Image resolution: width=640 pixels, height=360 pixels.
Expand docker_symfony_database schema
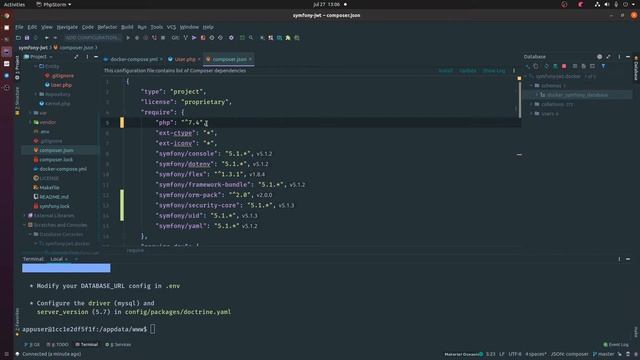(x=537, y=95)
